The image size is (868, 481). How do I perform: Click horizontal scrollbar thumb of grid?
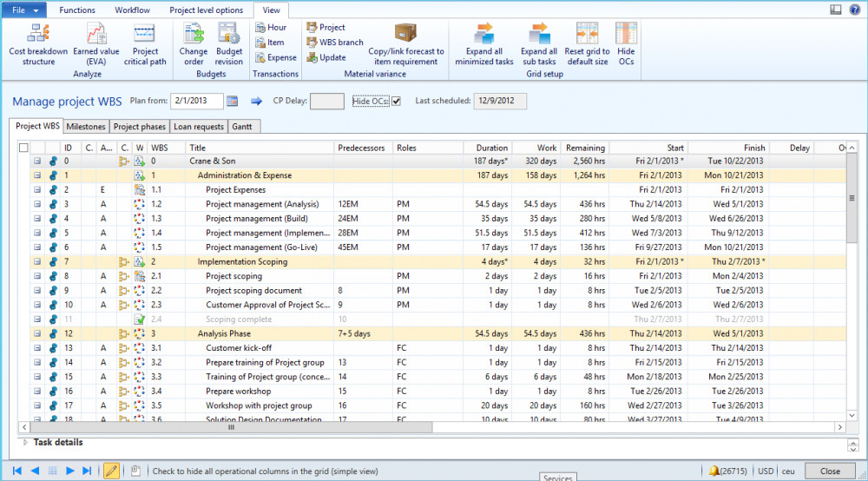tap(231, 427)
